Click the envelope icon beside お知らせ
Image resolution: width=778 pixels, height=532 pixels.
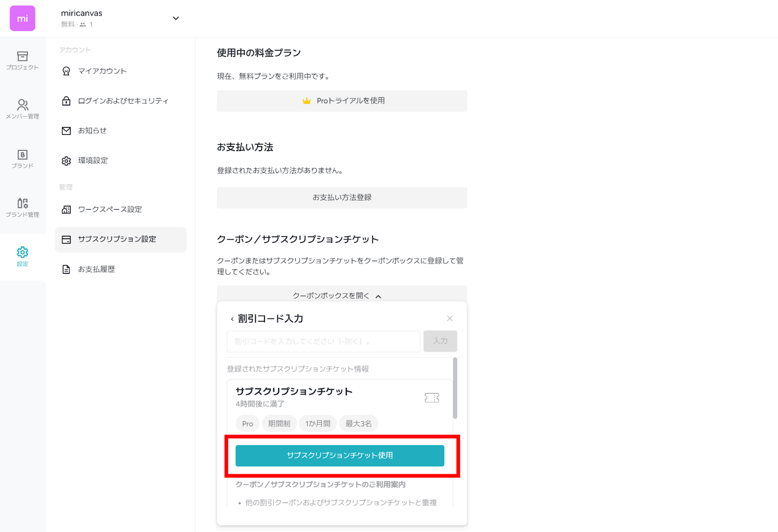66,131
